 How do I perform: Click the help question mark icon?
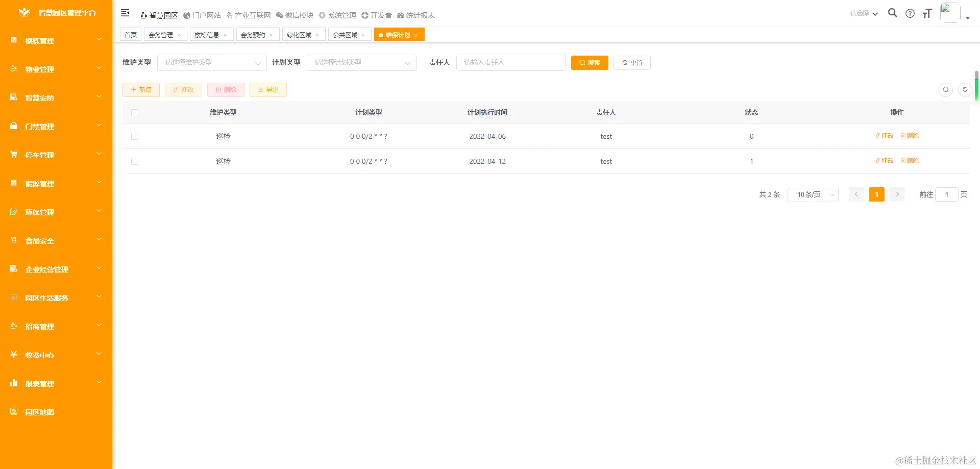[910, 14]
